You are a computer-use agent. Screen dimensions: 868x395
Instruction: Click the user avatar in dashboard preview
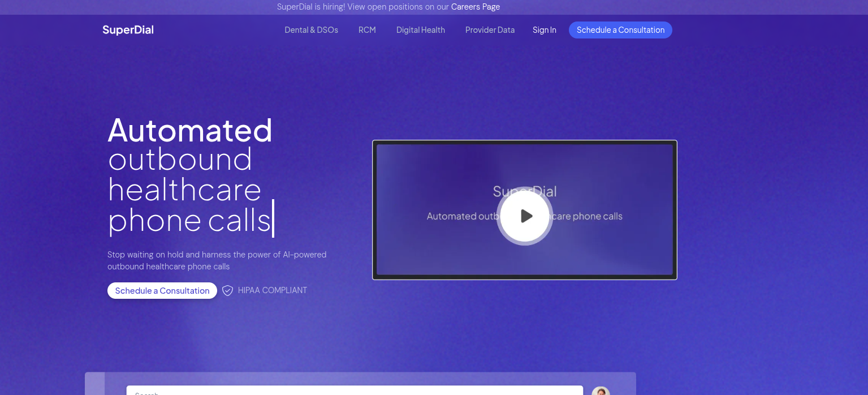(600, 392)
